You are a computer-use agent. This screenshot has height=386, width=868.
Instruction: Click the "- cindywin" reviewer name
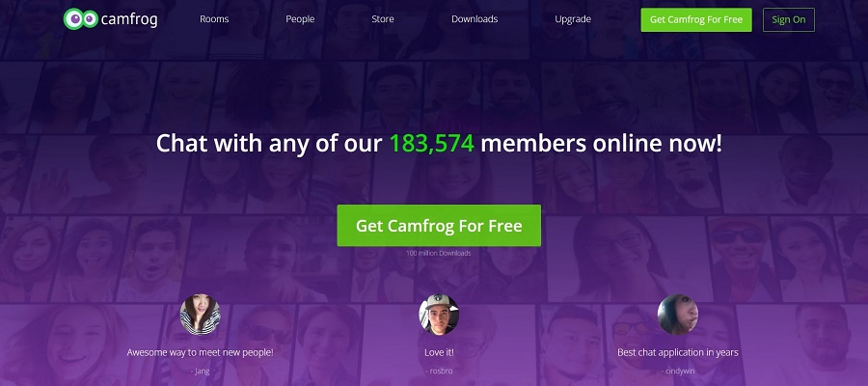[678, 372]
